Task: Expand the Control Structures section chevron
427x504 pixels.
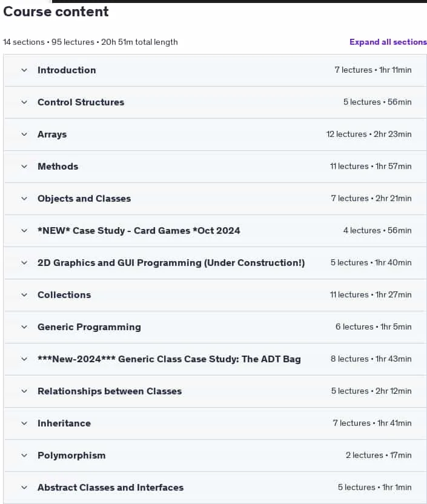Action: click(24, 102)
